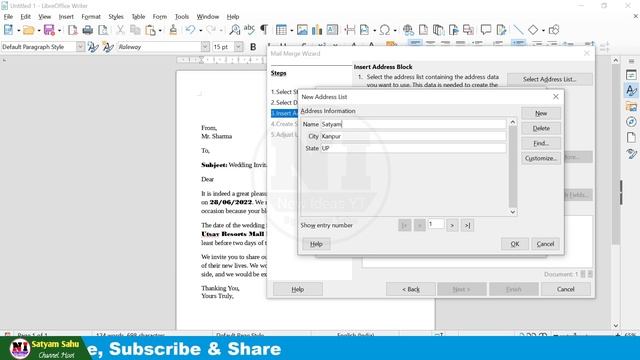Close the New Address List dialog
The width and height of the screenshot is (640, 360).
click(x=556, y=97)
